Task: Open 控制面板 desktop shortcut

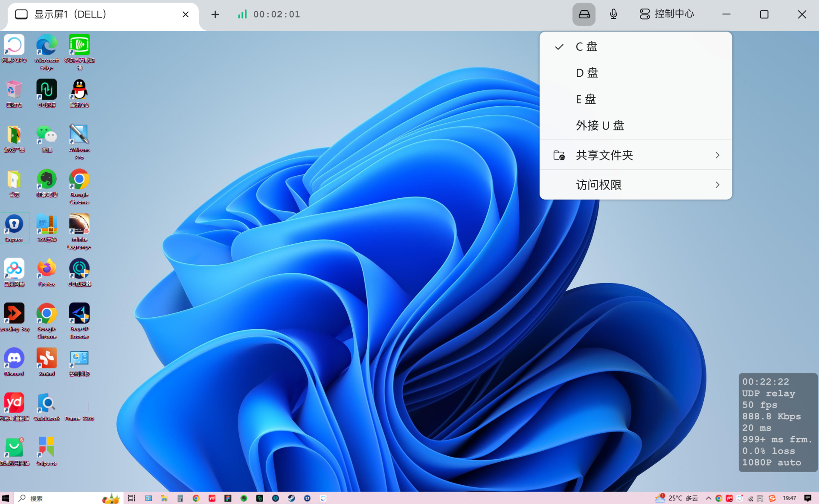Action: point(79,362)
